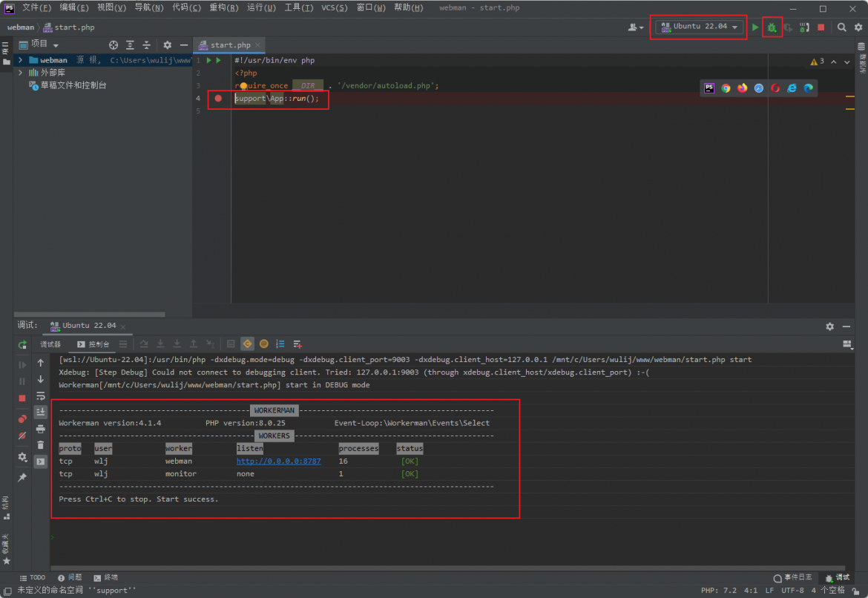Open the 工具(T) menu

[299, 7]
